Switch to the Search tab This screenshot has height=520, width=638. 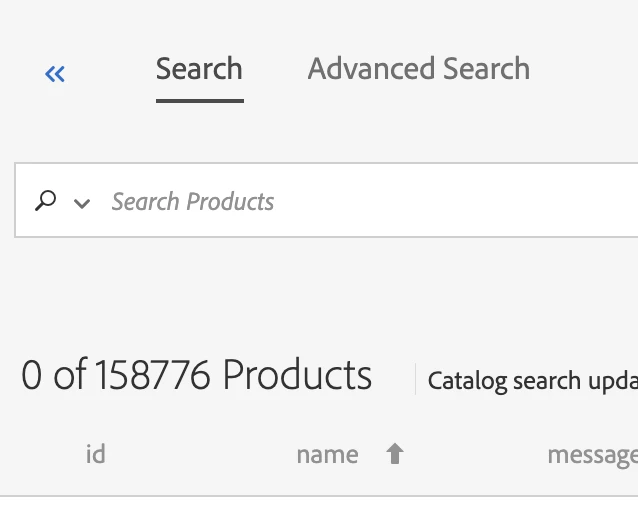(199, 69)
